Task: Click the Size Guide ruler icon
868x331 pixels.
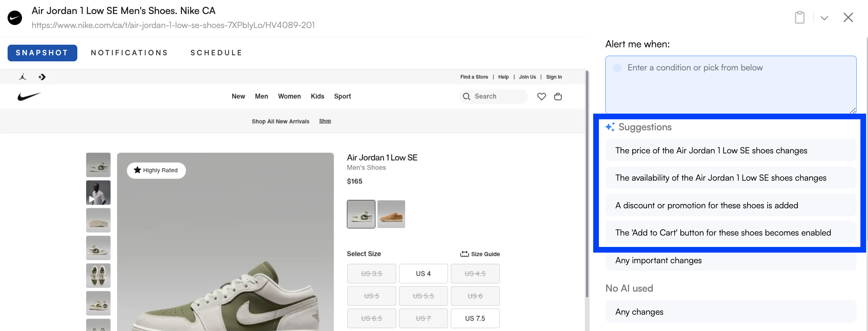Action: (x=464, y=254)
